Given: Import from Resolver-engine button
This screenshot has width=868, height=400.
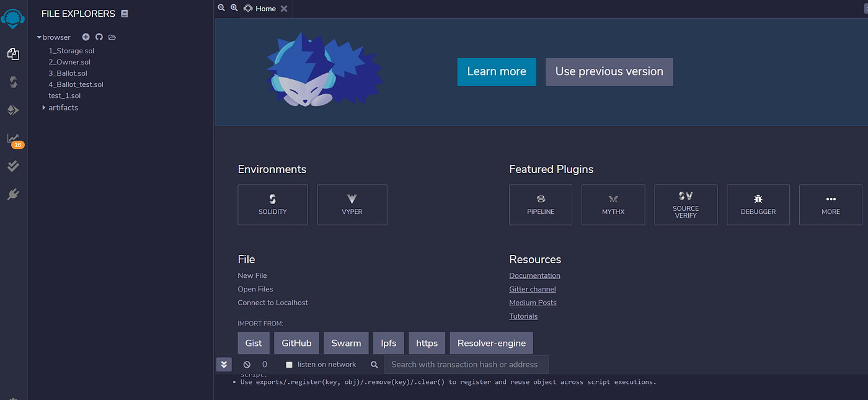Looking at the screenshot, I should 492,343.
